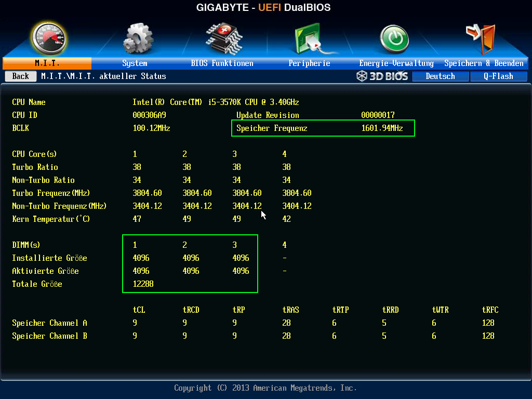Click Channel A tRFC value 128
Screen dimensions: 532x399
488,323
